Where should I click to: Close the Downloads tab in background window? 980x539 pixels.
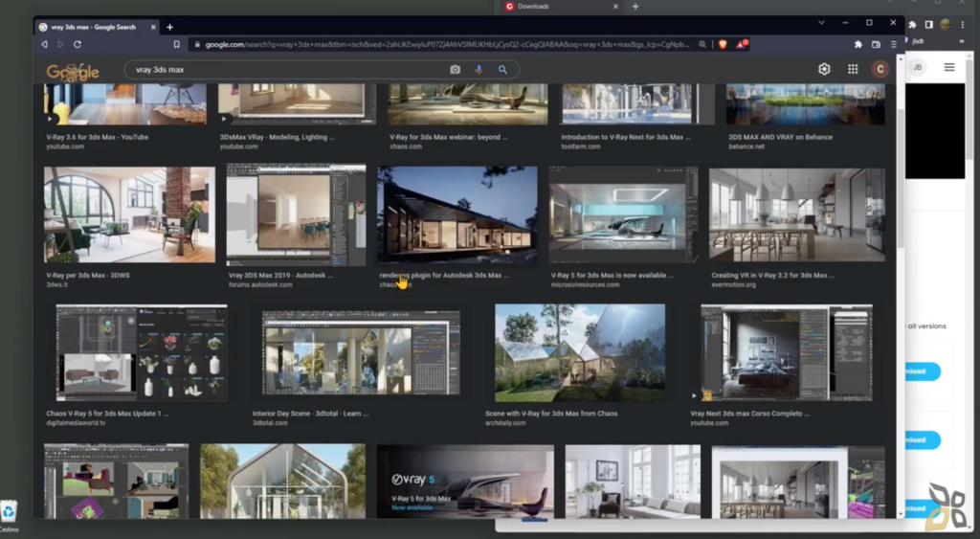point(615,7)
